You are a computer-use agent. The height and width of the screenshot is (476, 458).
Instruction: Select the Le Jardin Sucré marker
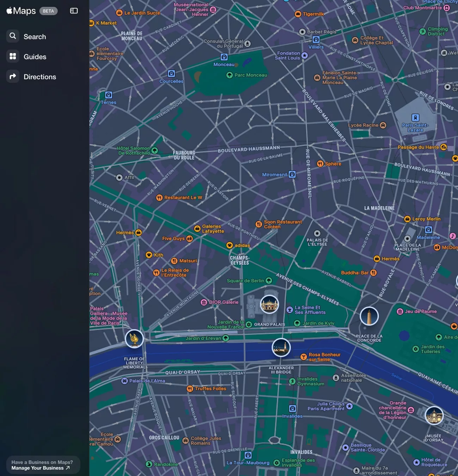pyautogui.click(x=119, y=13)
